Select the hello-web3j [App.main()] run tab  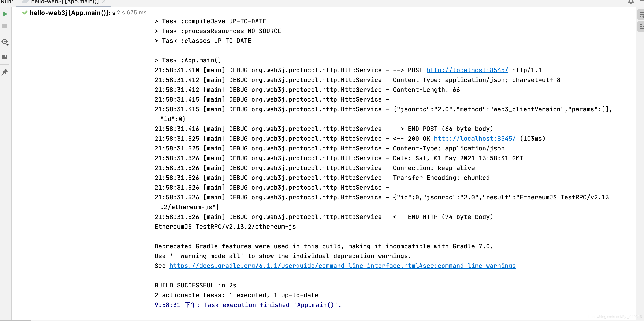pos(65,2)
